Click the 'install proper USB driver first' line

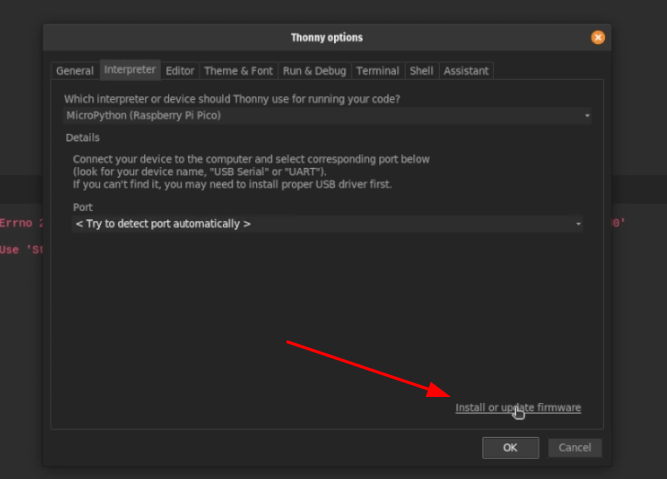click(232, 184)
